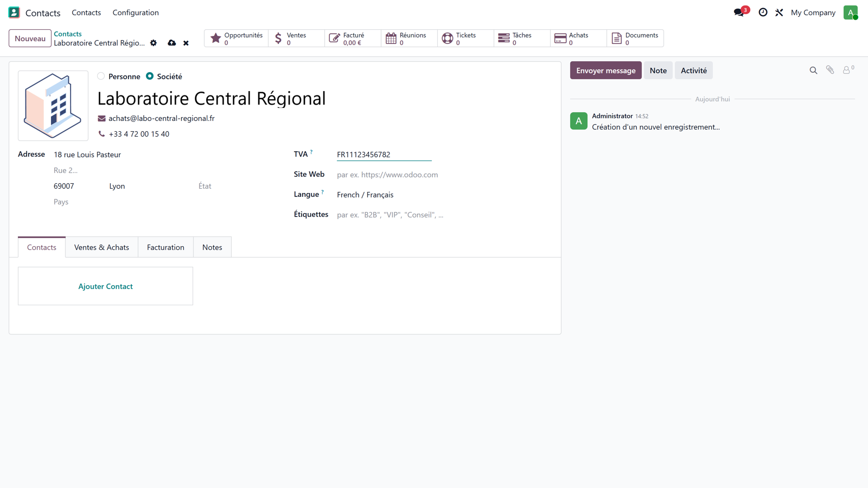Click the Envoyer message button

tap(605, 70)
